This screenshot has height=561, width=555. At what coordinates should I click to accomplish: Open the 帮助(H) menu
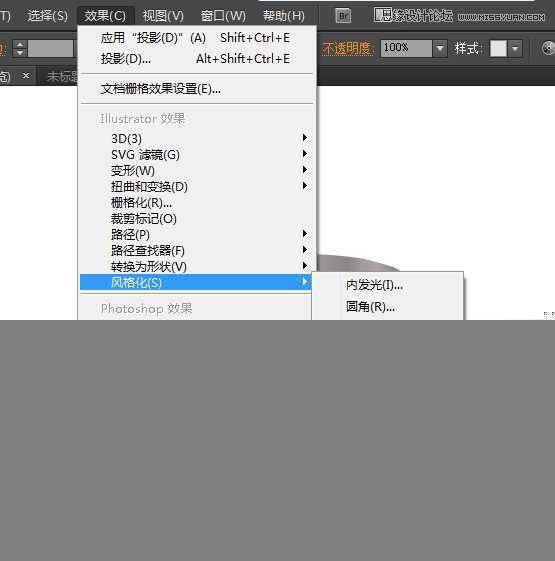[284, 16]
